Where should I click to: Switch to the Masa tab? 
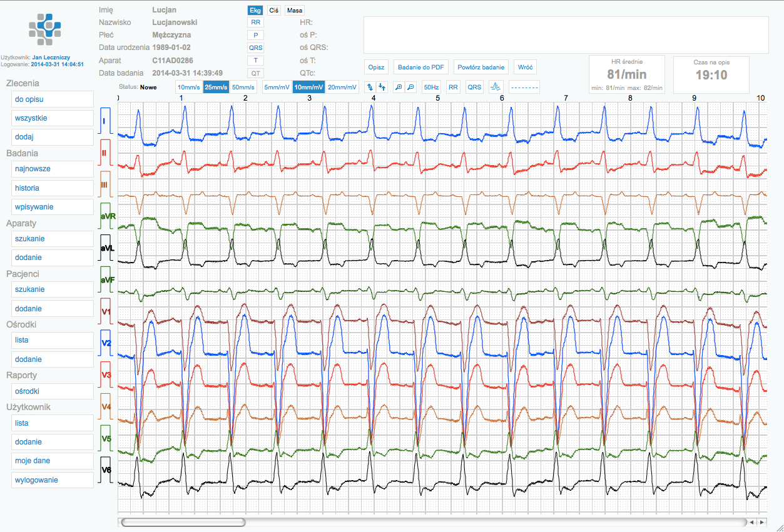(x=294, y=10)
